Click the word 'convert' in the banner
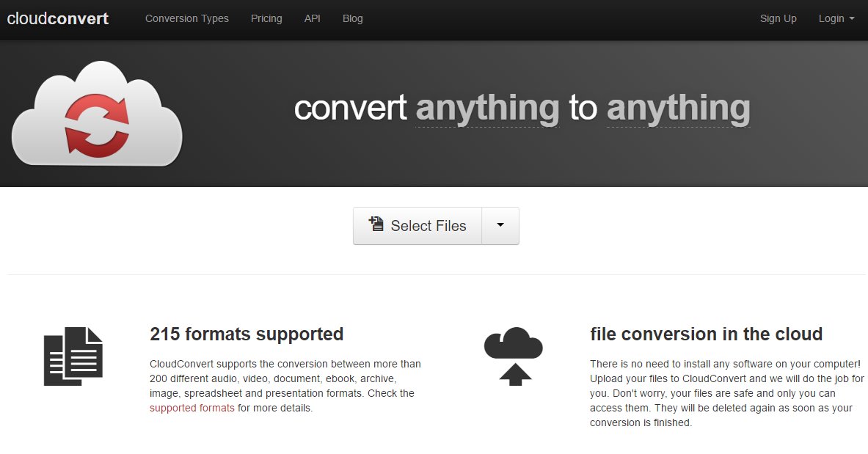 click(x=351, y=108)
